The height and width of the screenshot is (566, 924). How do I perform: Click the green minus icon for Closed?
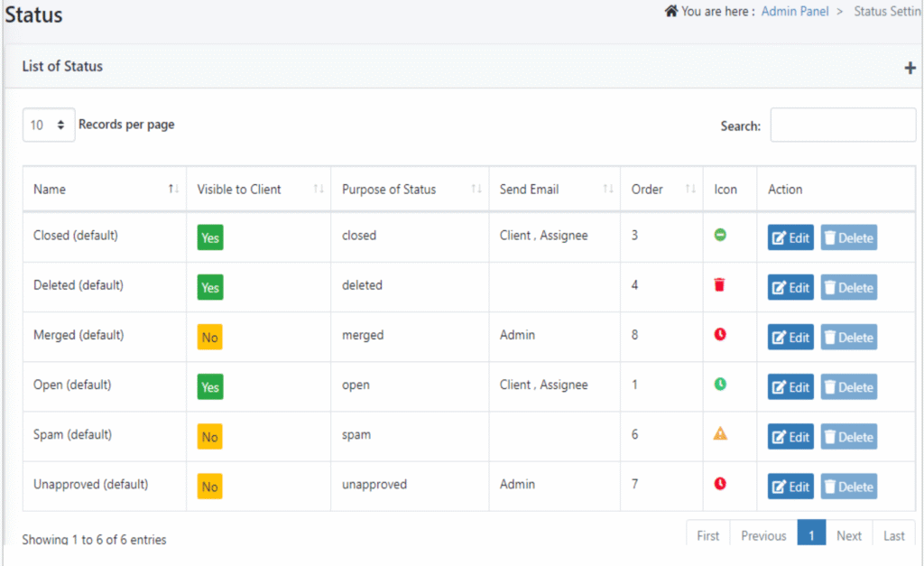click(x=720, y=235)
